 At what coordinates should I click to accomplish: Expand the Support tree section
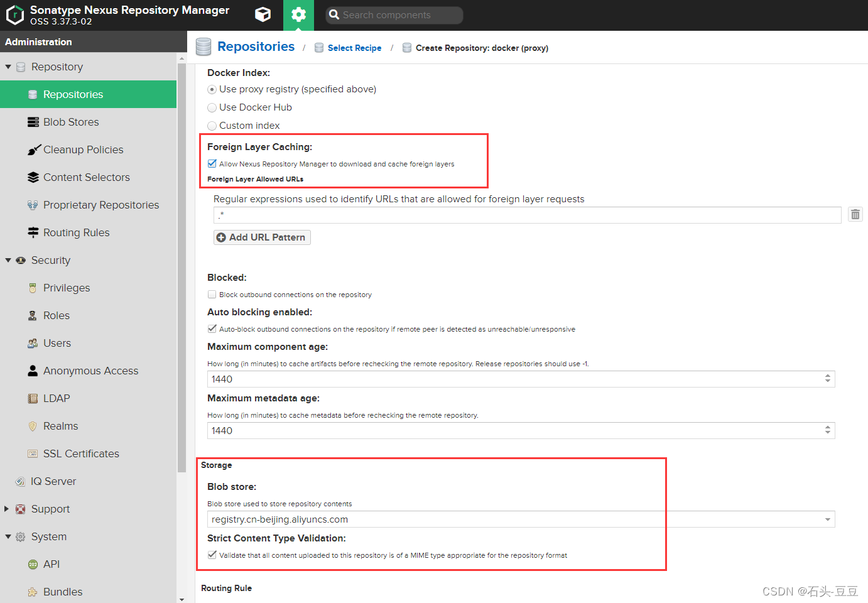click(7, 509)
